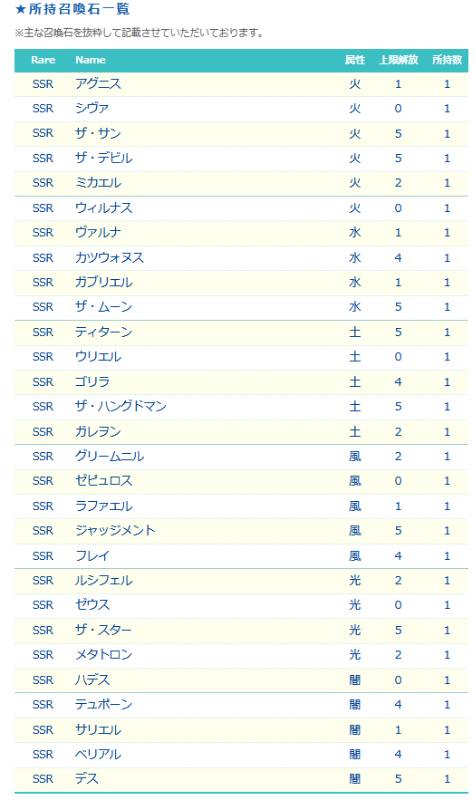Click the グリームニル entry name
The width and height of the screenshot is (475, 800).
pos(109,456)
